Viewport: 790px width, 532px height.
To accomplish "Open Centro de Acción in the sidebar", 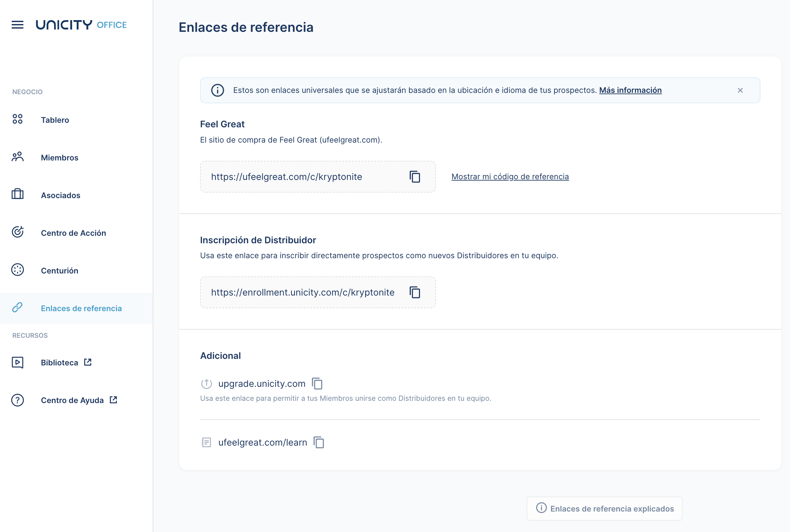I will tap(76, 233).
